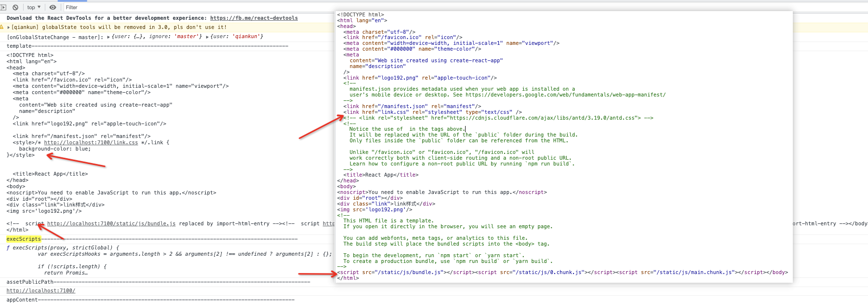Open the 'top' JavaScript context dropdown
This screenshot has height=303, width=868.
(x=34, y=7)
